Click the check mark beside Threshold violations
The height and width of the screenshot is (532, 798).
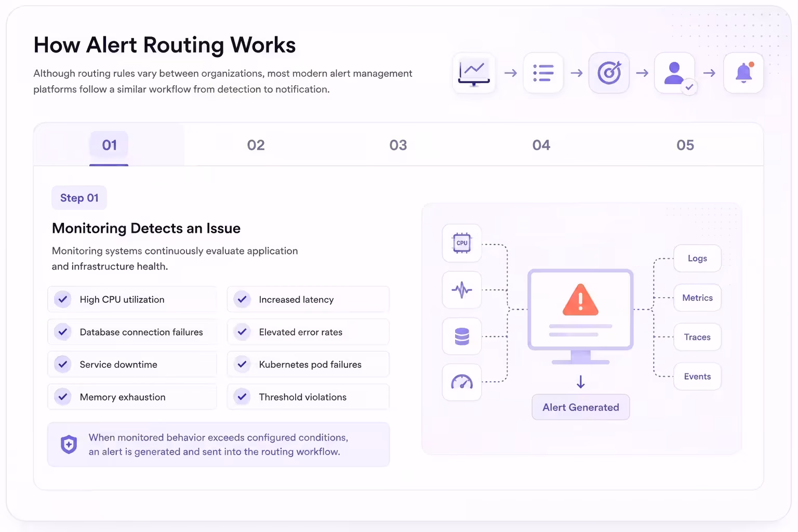coord(242,397)
